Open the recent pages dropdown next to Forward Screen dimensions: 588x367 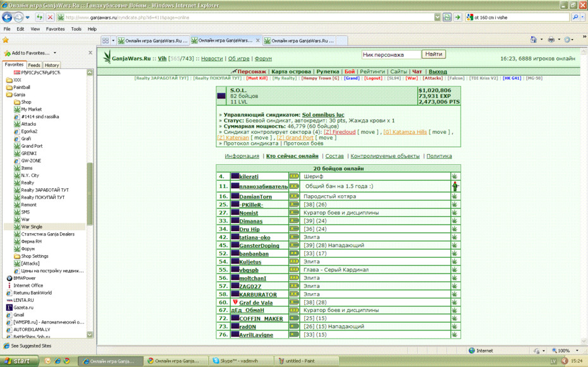[x=27, y=18]
